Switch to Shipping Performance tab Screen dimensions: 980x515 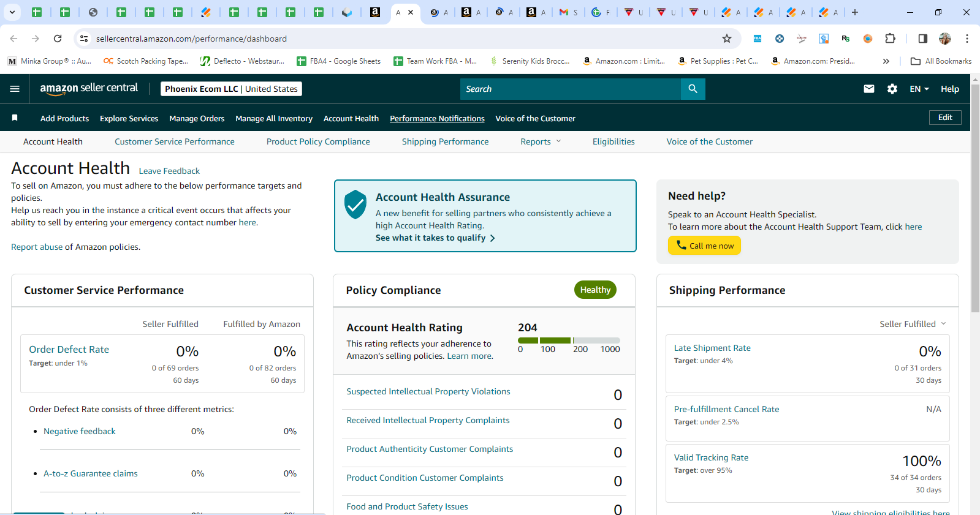click(446, 141)
